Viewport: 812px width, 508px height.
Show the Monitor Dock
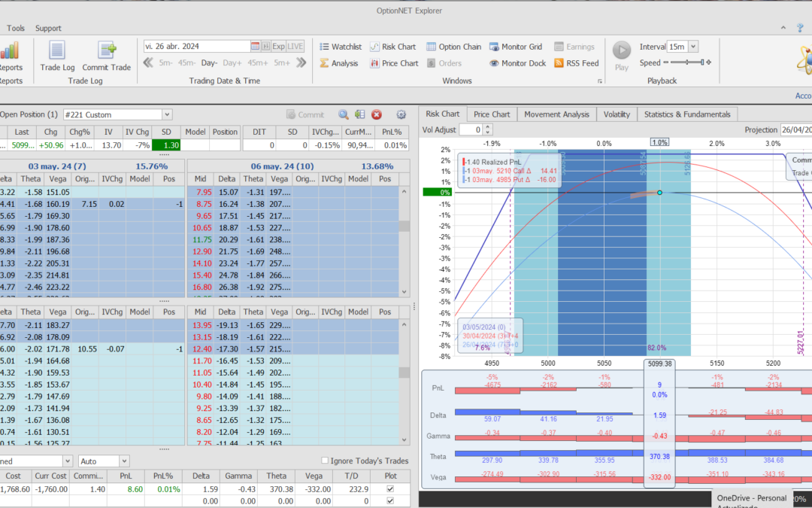click(517, 63)
